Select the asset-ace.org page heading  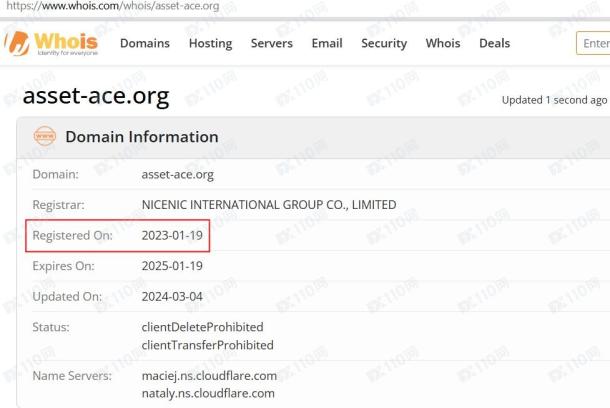(96, 96)
